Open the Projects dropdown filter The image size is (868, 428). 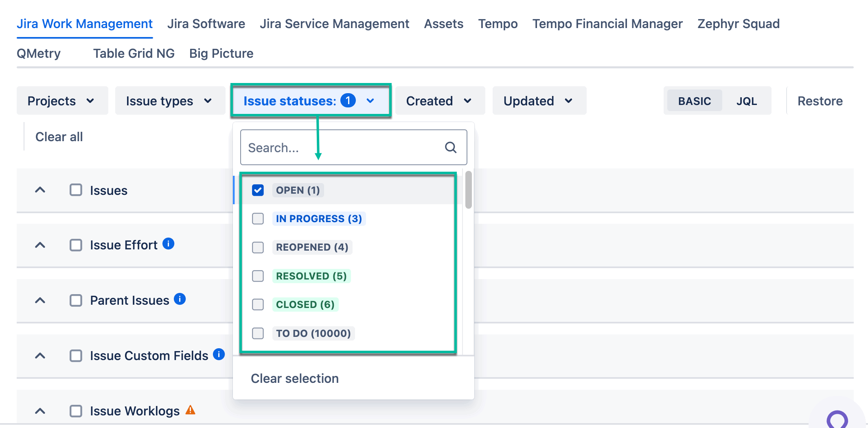(62, 101)
